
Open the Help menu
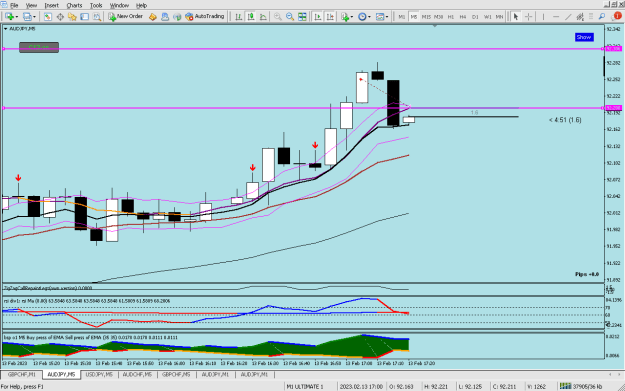click(x=142, y=5)
